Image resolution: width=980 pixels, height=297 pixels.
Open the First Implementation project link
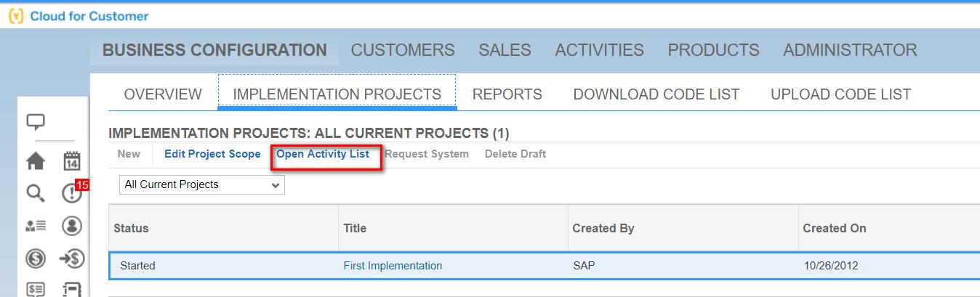pyautogui.click(x=393, y=266)
